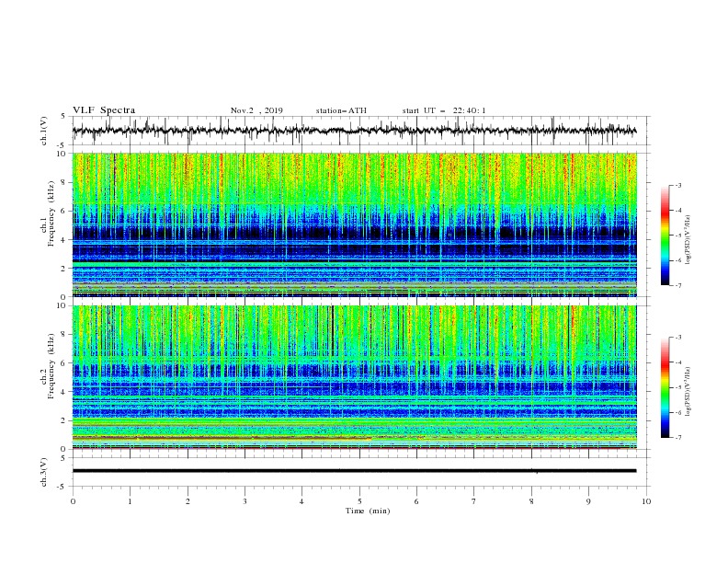
Task: Click the 'start UT = 22:40:1' label
Action: (444, 110)
